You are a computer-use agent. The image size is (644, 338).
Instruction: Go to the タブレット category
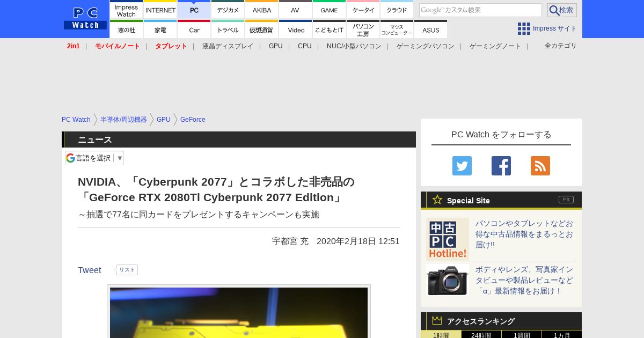pos(171,46)
